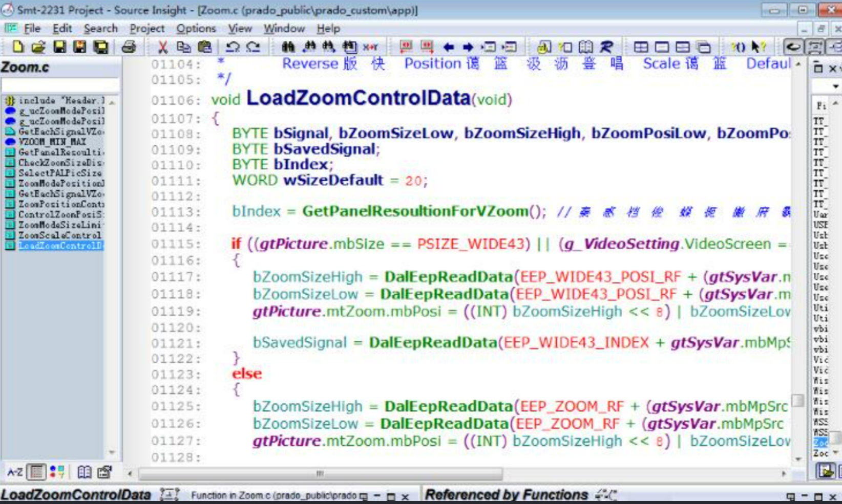Screen dimensions: 842x504
Task: Select ZoomModeSizeLimi function entry
Action: click(x=55, y=225)
